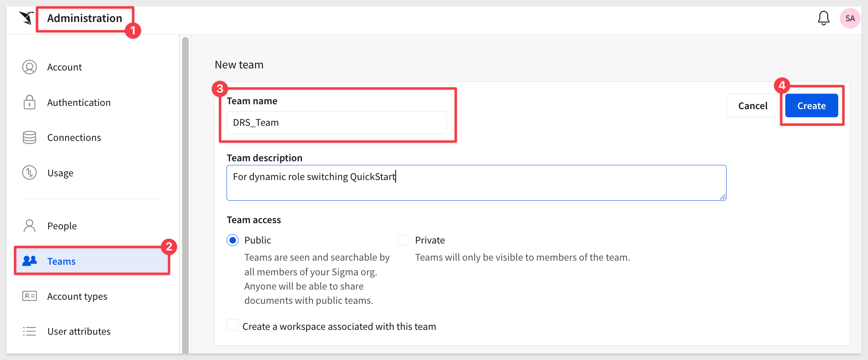This screenshot has height=360, width=868.
Task: Click the Usage arrows icon
Action: (x=29, y=173)
